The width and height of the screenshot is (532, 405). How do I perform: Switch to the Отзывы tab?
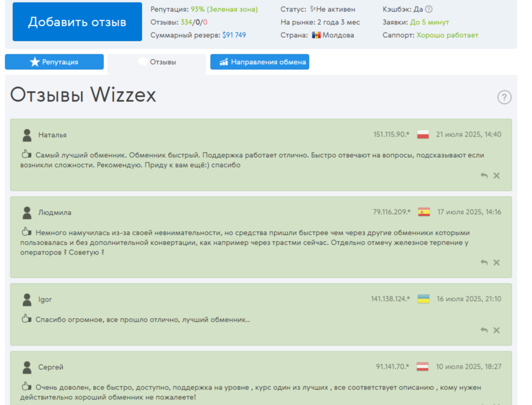pos(157,62)
